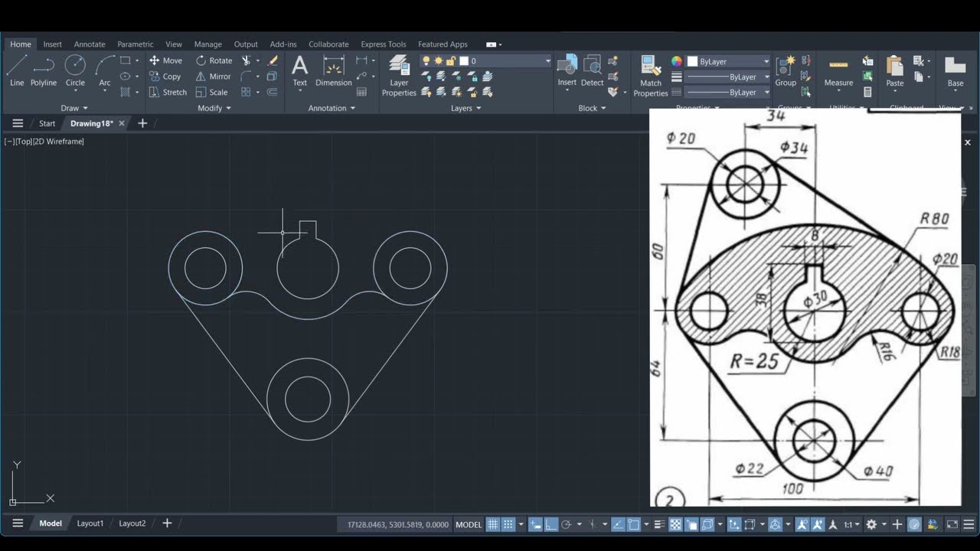The height and width of the screenshot is (551, 980).
Task: Switch to the Parametric ribbon tab
Action: 136,44
